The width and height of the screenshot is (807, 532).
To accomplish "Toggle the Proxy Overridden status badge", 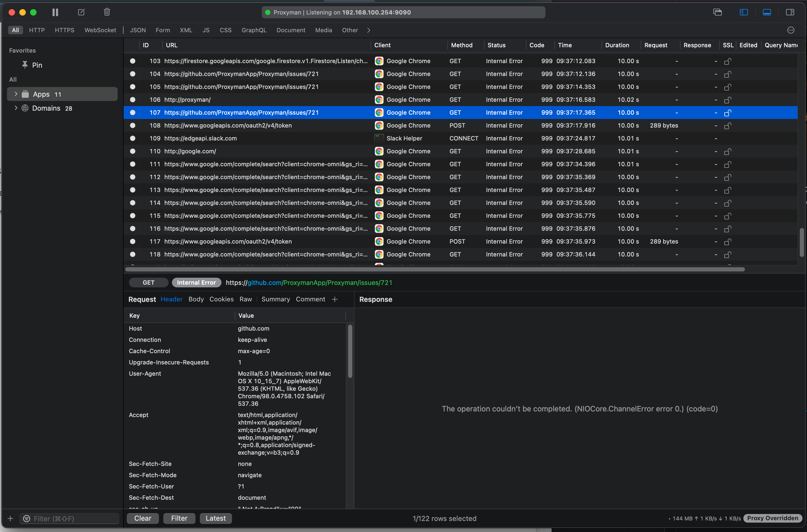I will coord(772,518).
